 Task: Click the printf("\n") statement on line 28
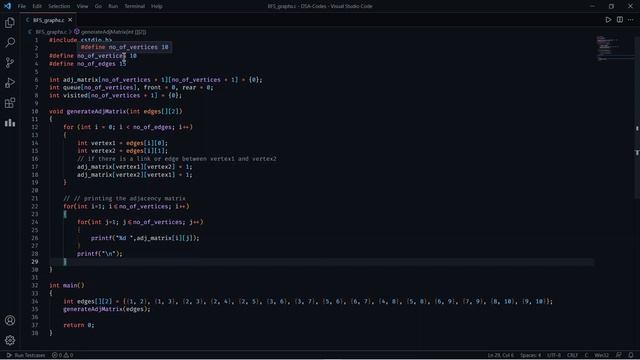tap(100, 253)
